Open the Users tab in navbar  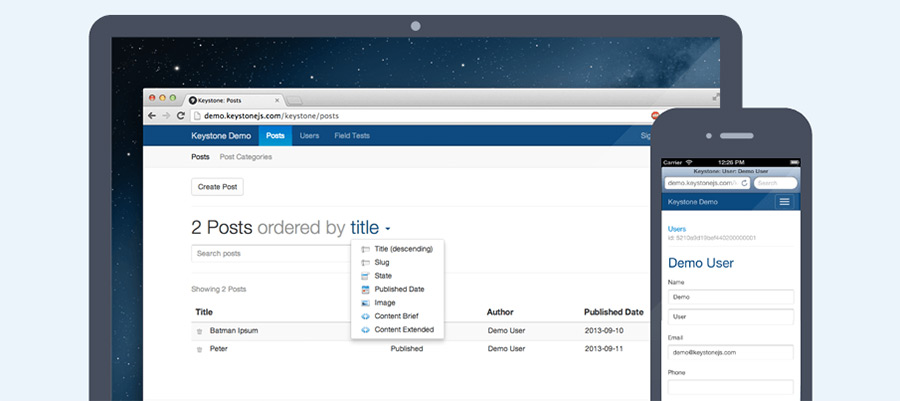coord(309,136)
